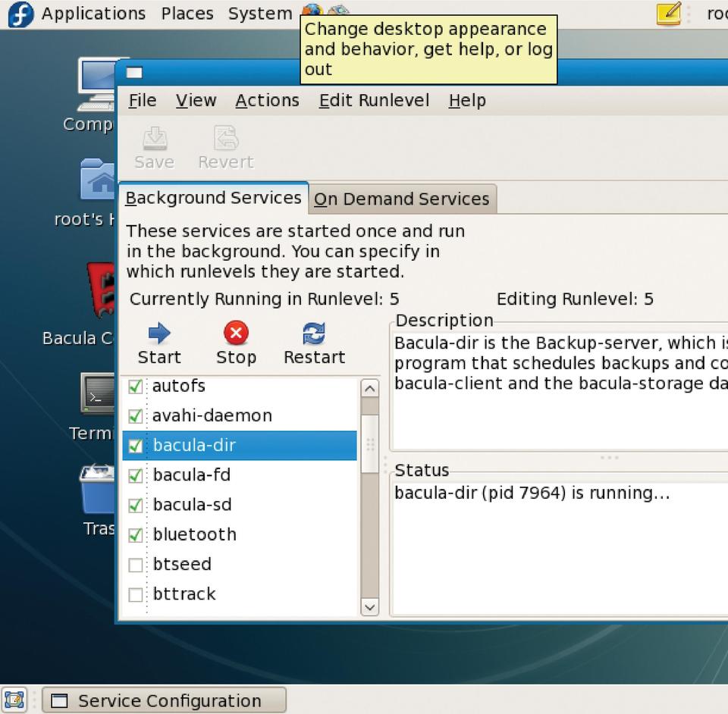Click the red Stop service icon

(236, 334)
